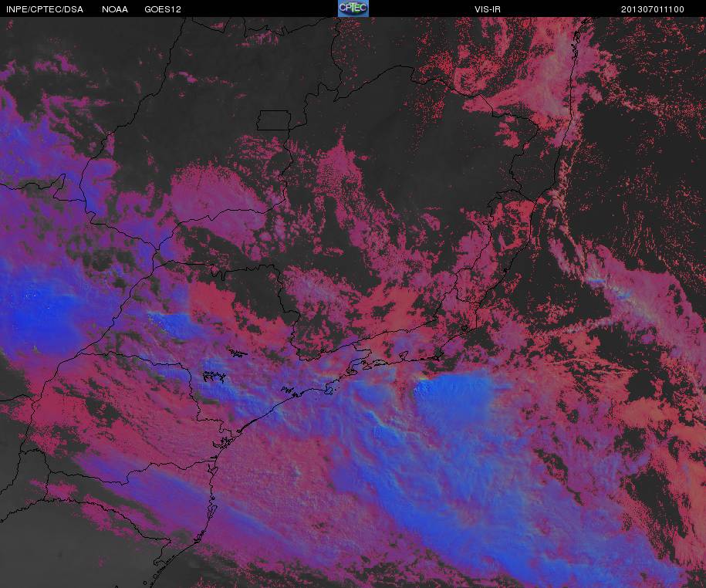Select the INPE/CPTEC/DSA header text
Image resolution: width=706 pixels, height=588 pixels.
point(45,9)
